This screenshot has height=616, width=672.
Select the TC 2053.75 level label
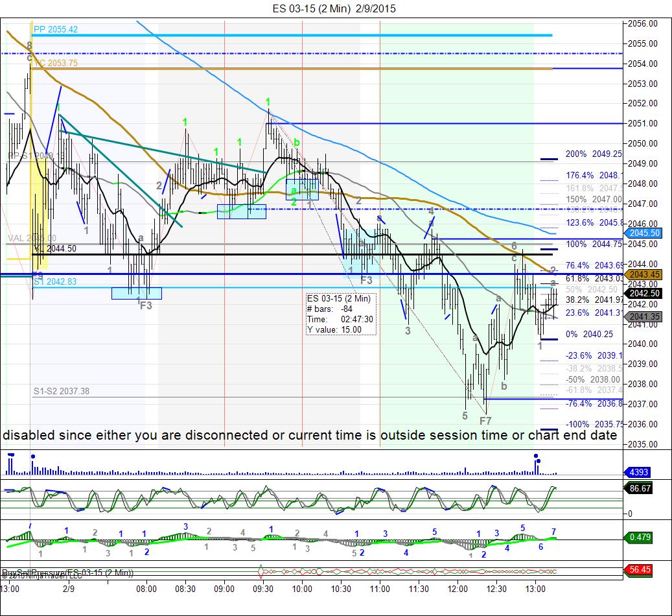coord(56,63)
